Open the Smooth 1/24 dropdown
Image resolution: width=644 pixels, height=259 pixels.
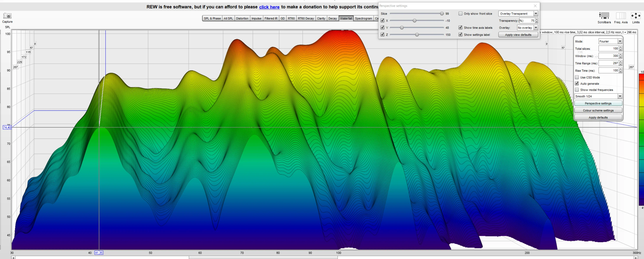[x=598, y=96]
